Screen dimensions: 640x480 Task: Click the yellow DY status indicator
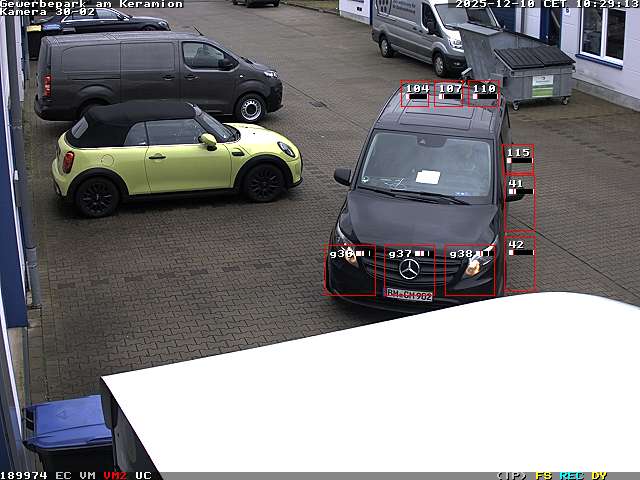tap(599, 475)
